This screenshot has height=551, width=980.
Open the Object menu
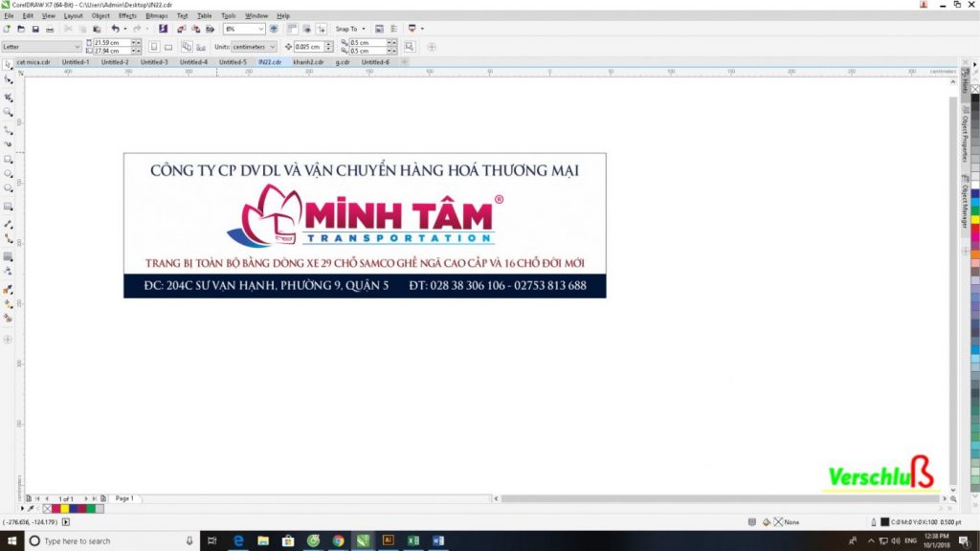100,15
